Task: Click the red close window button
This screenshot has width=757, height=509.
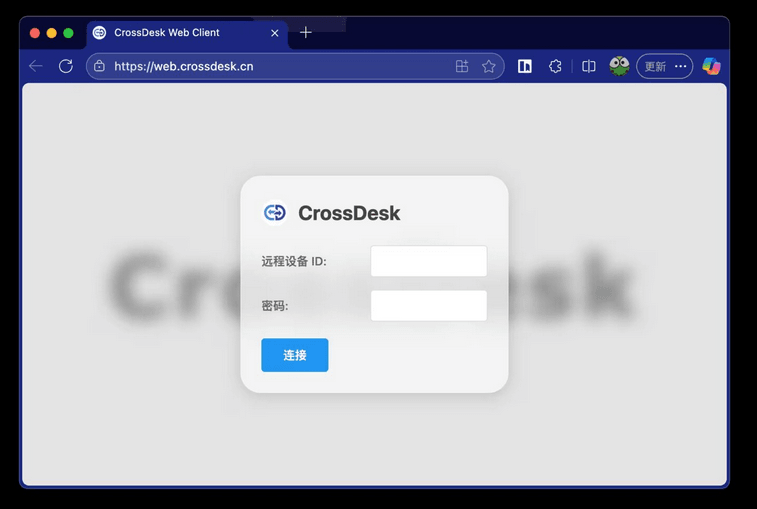Action: pos(35,33)
